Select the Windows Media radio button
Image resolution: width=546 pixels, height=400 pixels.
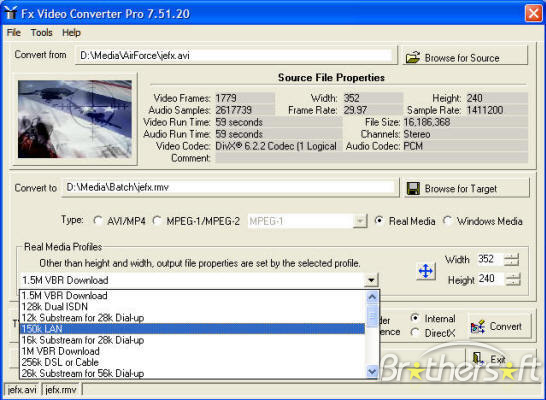click(x=447, y=221)
